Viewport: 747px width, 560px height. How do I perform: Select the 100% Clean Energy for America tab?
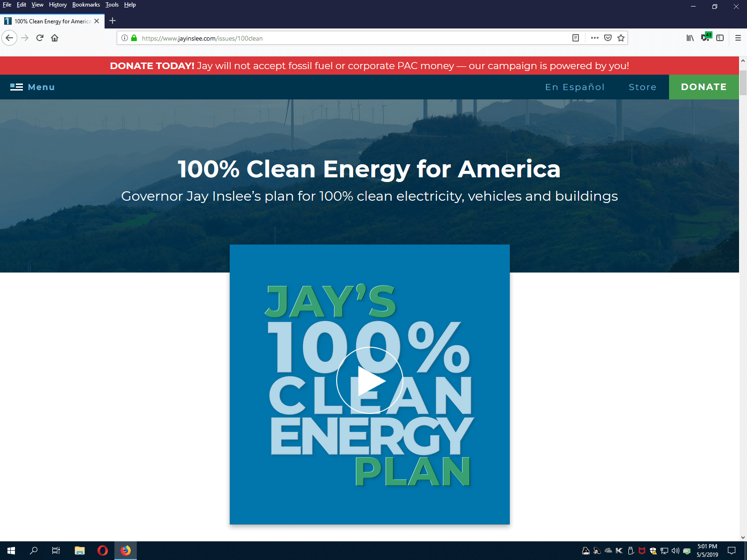tap(52, 21)
